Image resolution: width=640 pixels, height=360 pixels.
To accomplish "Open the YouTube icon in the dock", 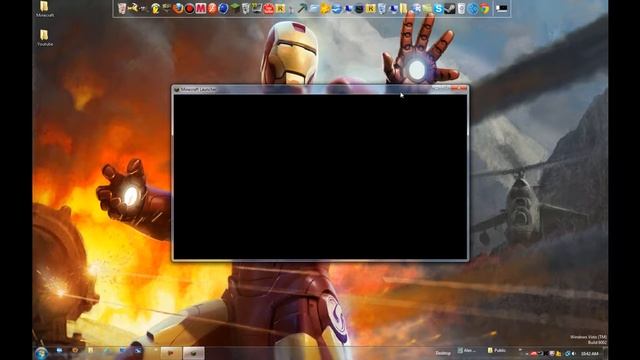I will click(268, 9).
